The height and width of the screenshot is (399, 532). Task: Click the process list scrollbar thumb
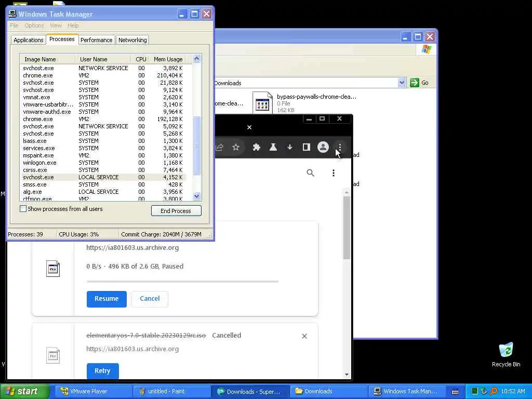pos(197,146)
